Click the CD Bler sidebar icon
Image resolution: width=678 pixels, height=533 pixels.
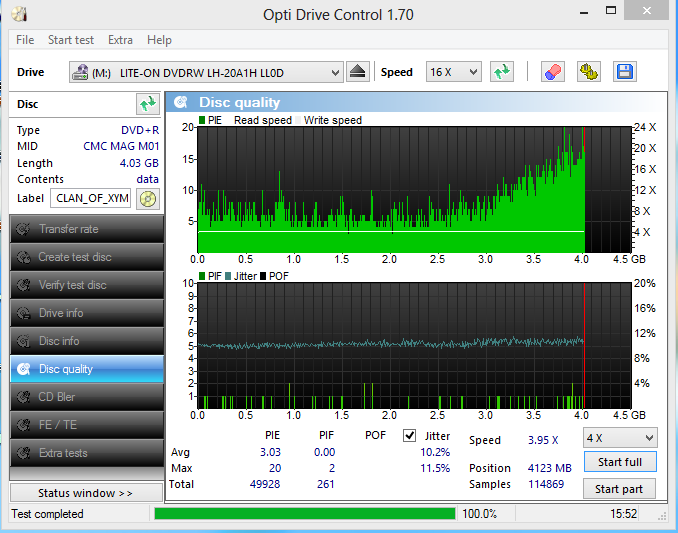click(x=23, y=397)
